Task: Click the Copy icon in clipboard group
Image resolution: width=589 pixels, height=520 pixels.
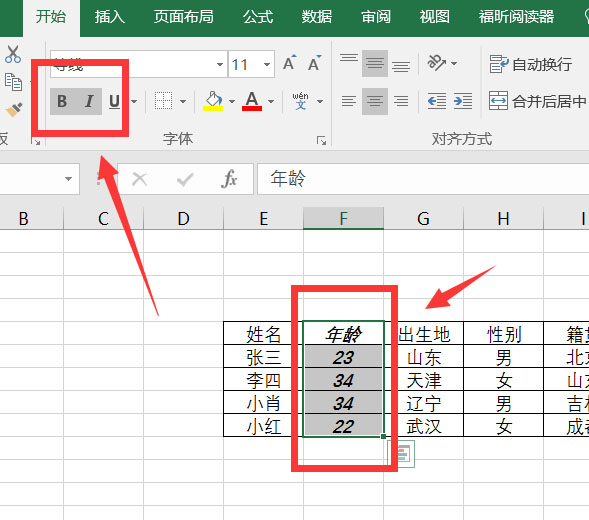Action: (14, 82)
